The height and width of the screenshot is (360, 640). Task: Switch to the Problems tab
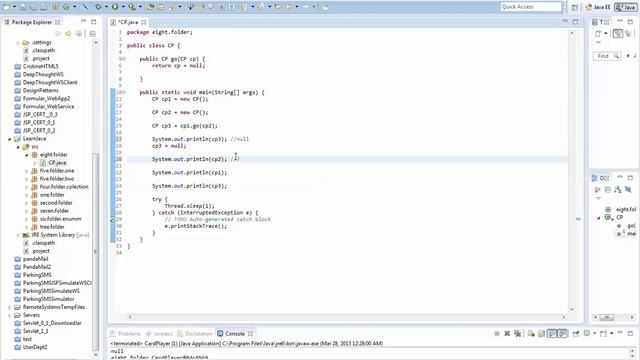125,333
